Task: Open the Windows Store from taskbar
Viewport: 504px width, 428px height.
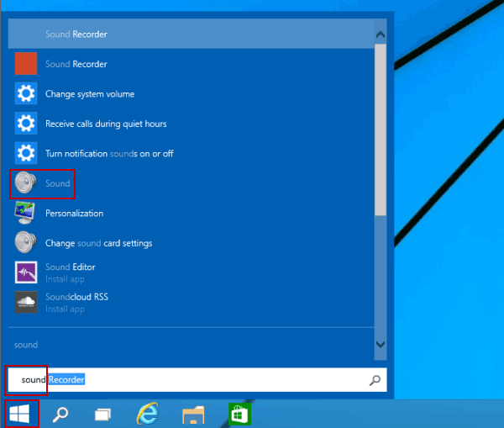Action: point(239,414)
